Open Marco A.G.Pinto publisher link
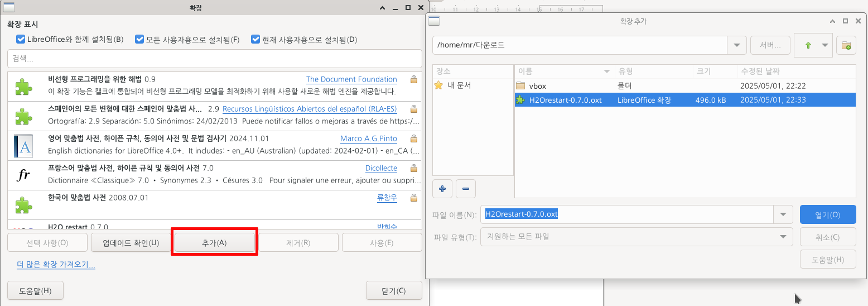 tap(369, 138)
